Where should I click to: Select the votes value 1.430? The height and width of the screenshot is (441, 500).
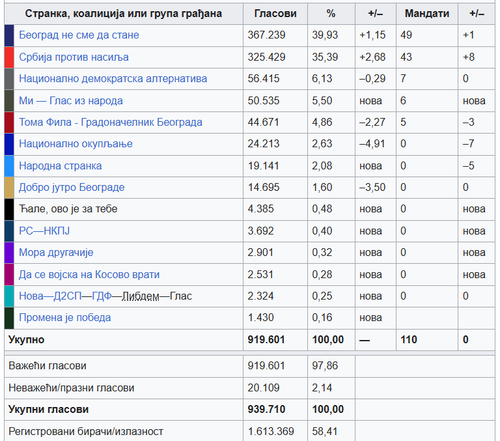point(261,317)
